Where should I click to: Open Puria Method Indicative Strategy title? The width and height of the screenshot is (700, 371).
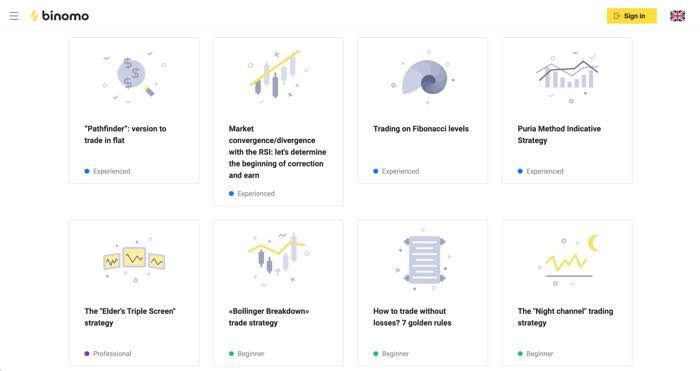tap(559, 134)
